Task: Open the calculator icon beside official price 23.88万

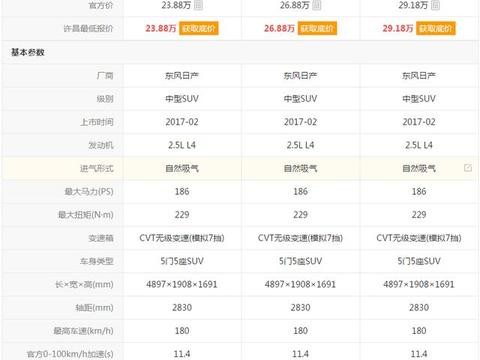Action: pos(198,5)
